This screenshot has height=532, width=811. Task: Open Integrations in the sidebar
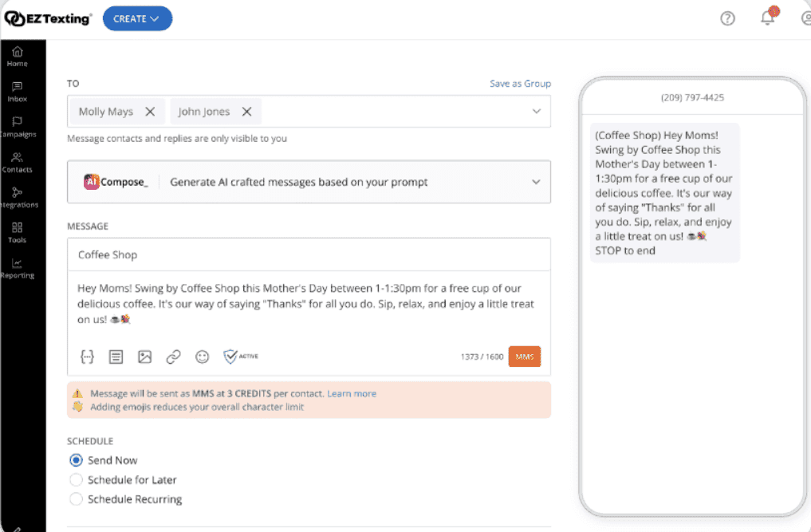point(17,197)
